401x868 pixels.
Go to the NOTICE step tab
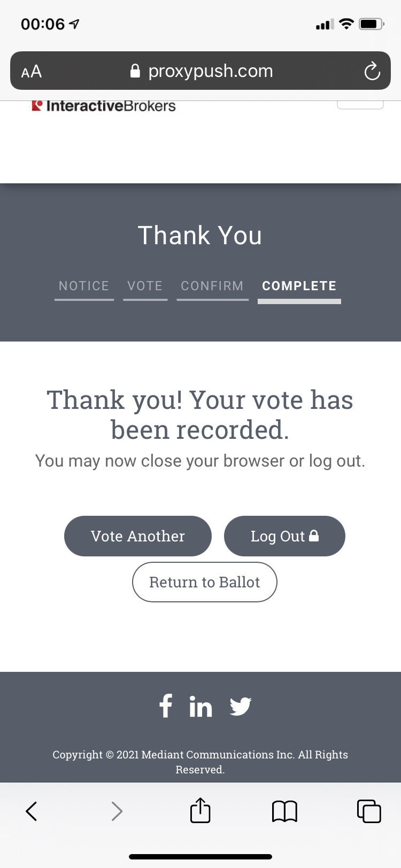[x=84, y=287]
